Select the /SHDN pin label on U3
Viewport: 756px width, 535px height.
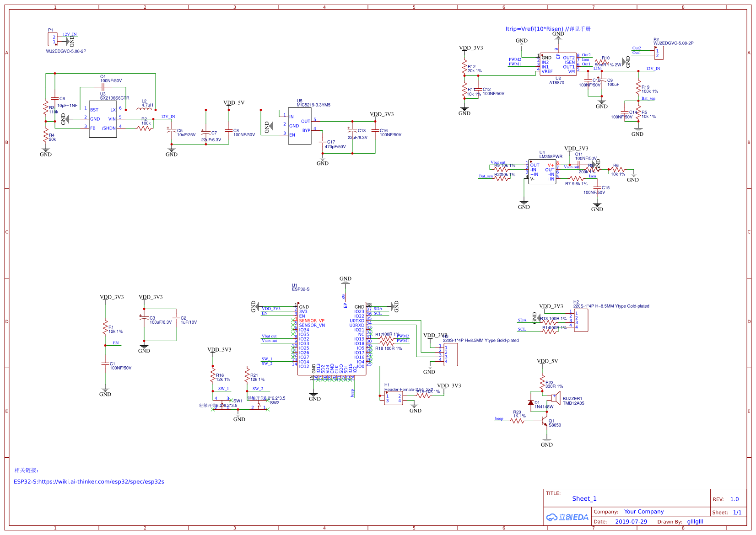click(108, 128)
